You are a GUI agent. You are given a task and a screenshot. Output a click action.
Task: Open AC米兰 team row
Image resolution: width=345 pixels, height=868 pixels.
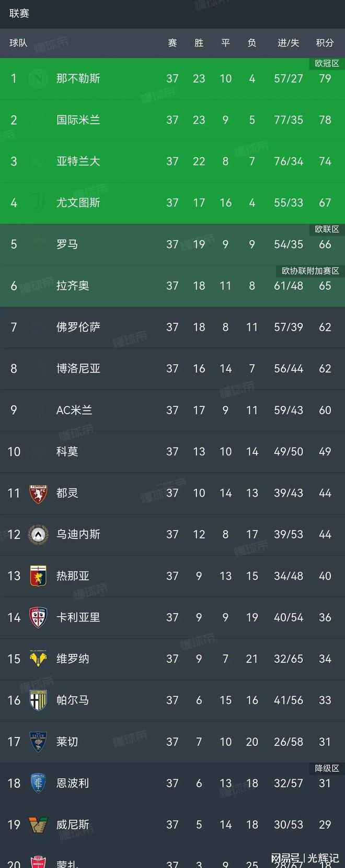[172, 410]
